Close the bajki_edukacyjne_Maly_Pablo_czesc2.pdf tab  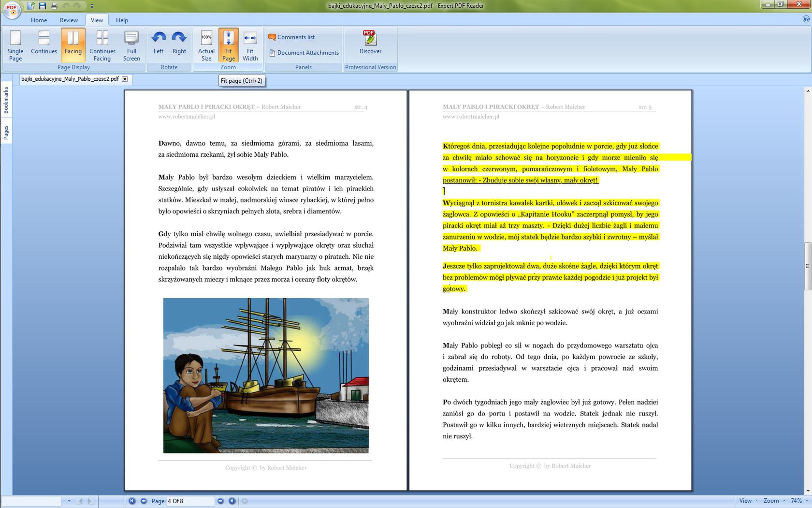125,79
